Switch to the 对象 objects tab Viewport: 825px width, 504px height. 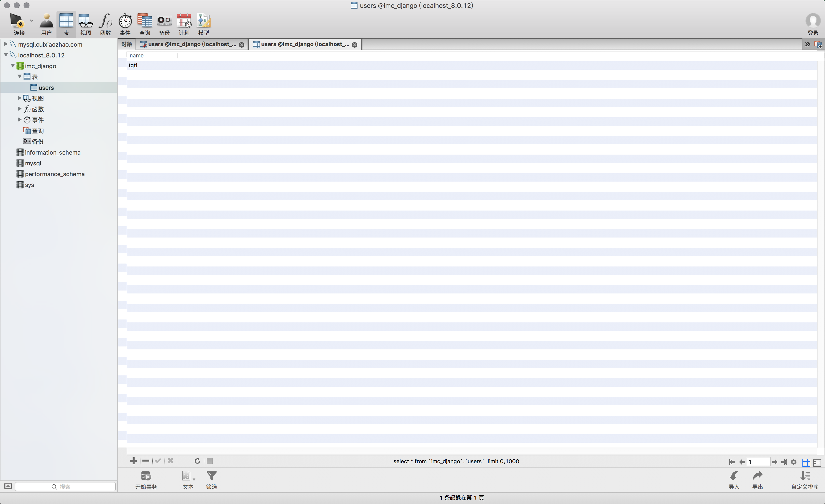(x=126, y=44)
